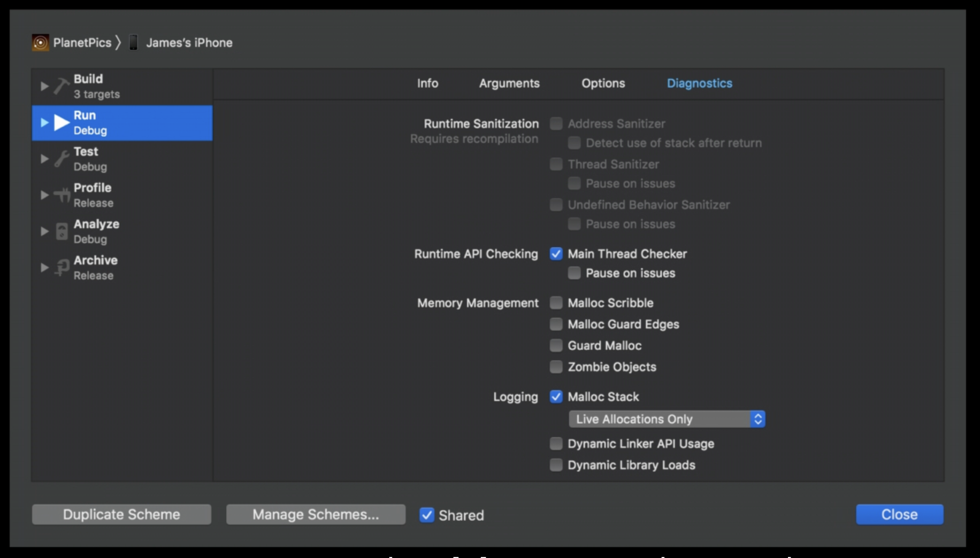Click the Duplicate Scheme button
This screenshot has width=980, height=558.
(x=121, y=515)
